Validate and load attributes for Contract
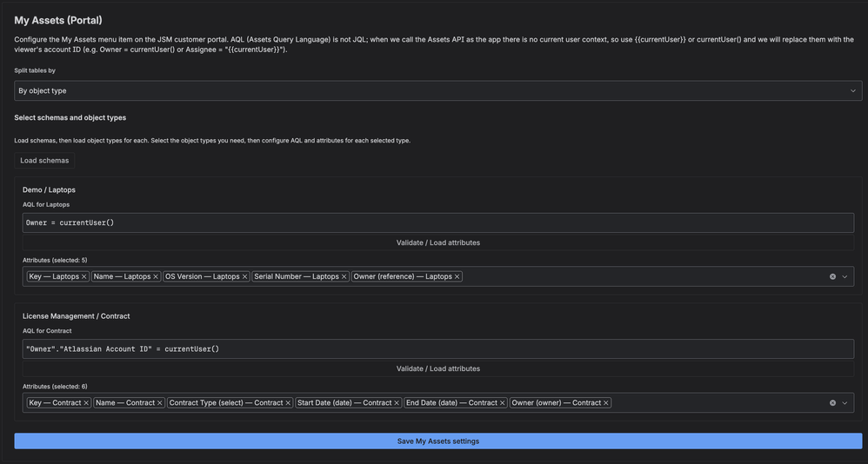Viewport: 868px width, 464px height. point(437,368)
